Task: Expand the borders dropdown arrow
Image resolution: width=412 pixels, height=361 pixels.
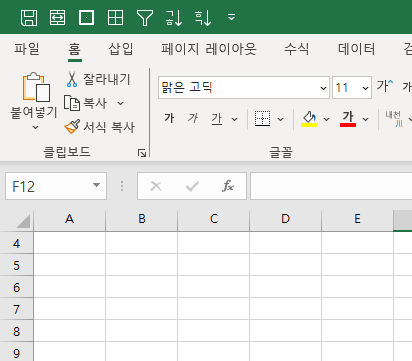Action: click(281, 119)
